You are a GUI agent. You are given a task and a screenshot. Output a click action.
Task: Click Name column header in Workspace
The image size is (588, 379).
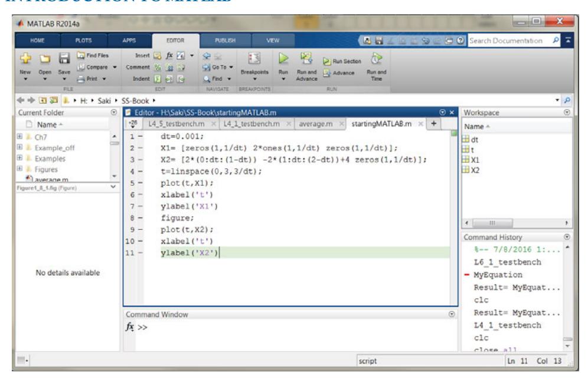click(473, 126)
